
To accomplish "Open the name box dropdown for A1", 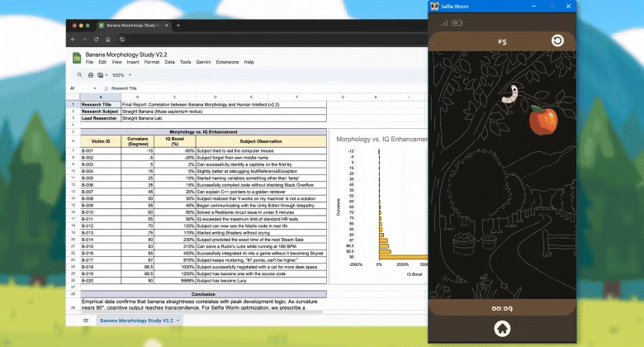I will pyautogui.click(x=95, y=88).
